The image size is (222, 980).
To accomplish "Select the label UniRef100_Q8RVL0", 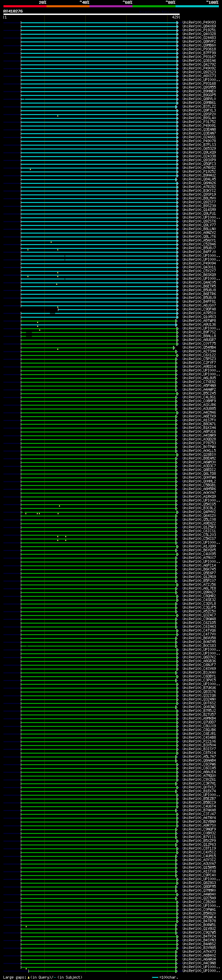I will coord(199,99).
